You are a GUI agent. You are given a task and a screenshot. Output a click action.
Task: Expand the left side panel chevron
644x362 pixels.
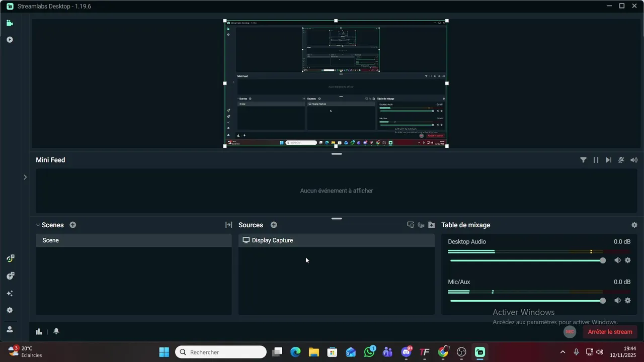click(x=25, y=177)
